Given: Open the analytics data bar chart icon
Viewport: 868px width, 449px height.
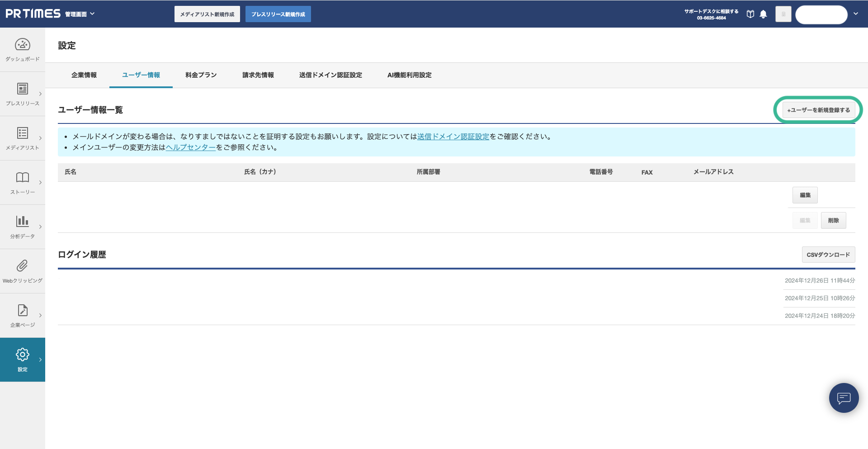Looking at the screenshot, I should click(x=23, y=221).
